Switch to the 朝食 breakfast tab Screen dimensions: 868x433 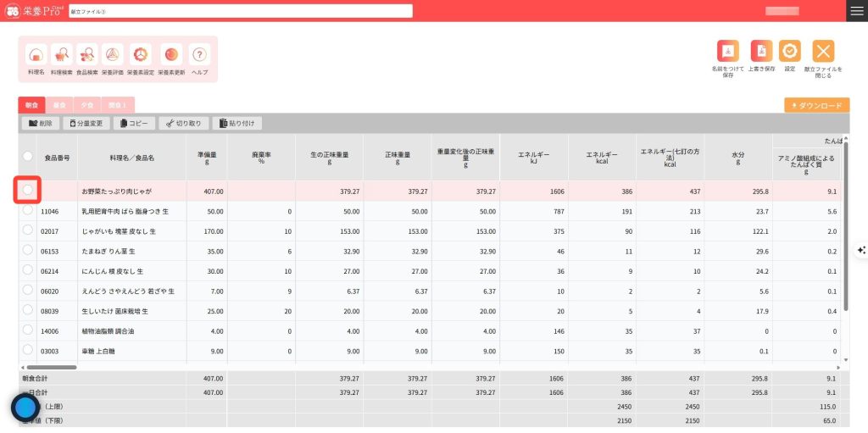(32, 105)
